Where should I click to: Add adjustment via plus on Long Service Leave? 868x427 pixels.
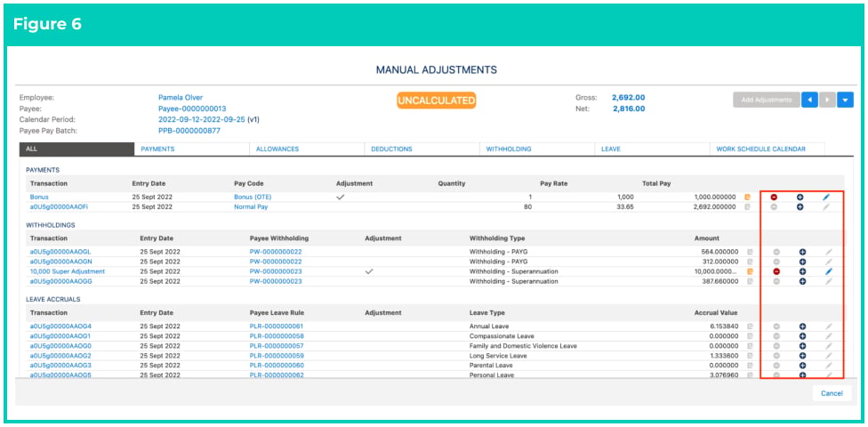802,356
